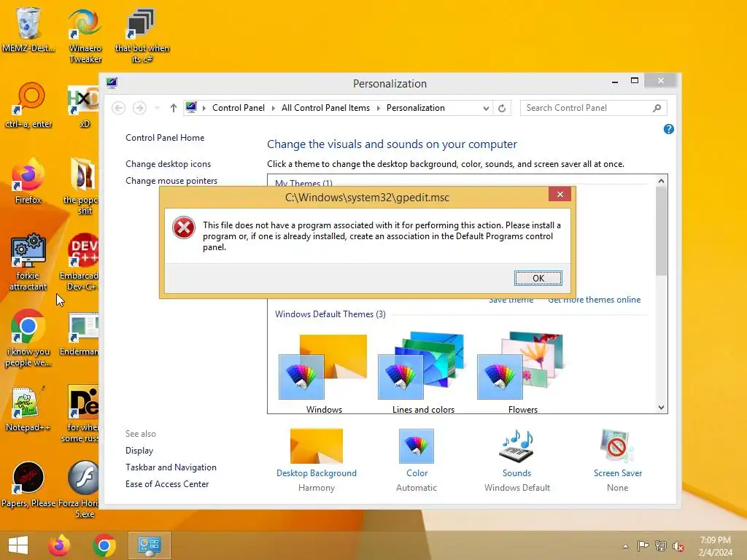Click Get more themes online link

coord(594,300)
